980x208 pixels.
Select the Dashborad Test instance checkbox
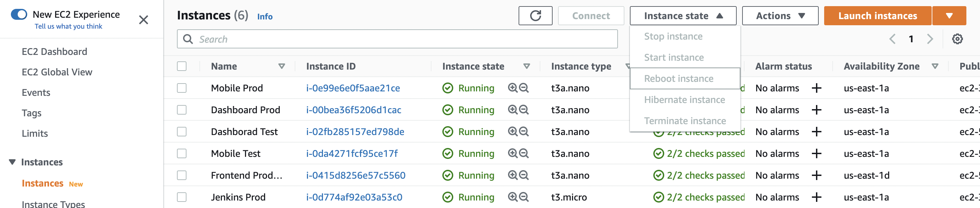pos(182,131)
